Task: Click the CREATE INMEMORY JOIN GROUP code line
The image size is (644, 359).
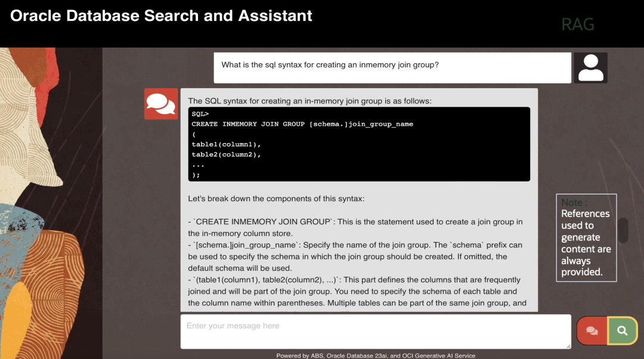Action: [x=302, y=124]
